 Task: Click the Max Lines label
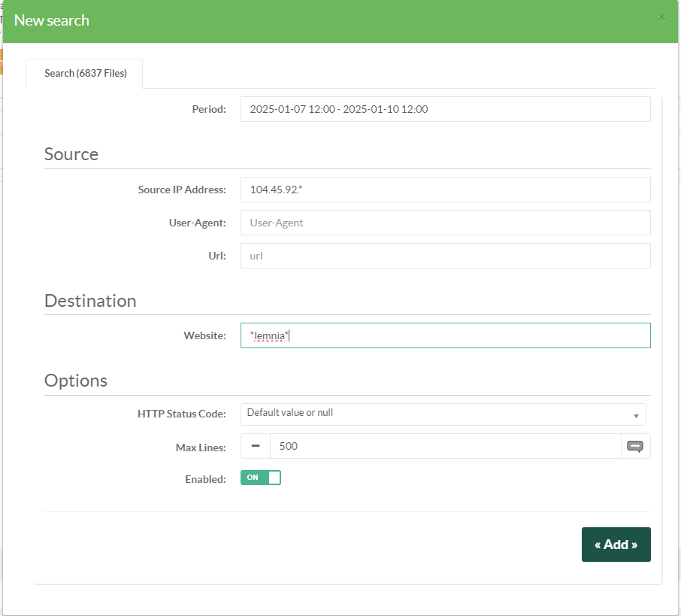tap(200, 448)
